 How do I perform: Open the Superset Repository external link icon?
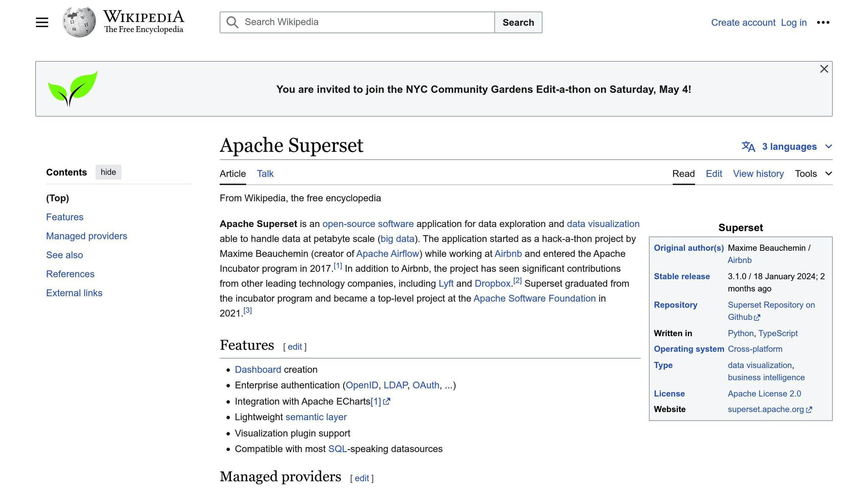pos(757,317)
